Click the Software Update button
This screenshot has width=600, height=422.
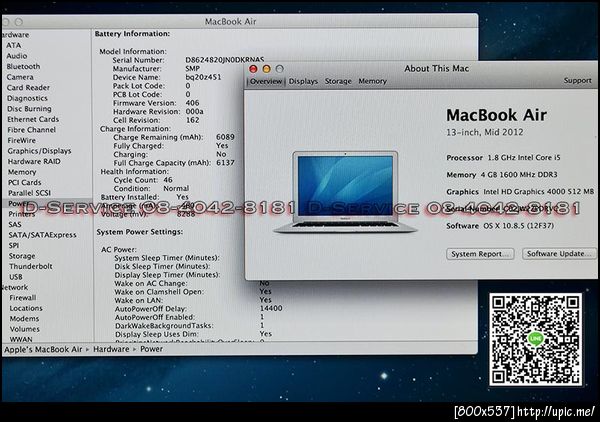[x=559, y=254]
